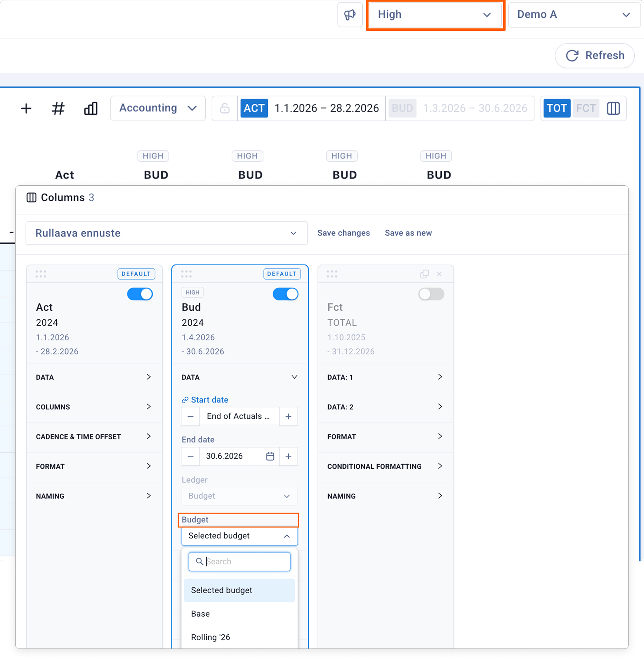Click the megaphone announcements icon
The height and width of the screenshot is (660, 644).
(x=350, y=14)
